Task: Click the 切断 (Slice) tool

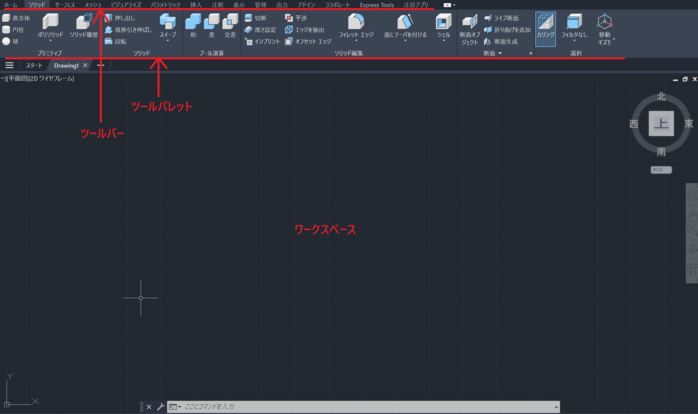Action: [x=254, y=17]
